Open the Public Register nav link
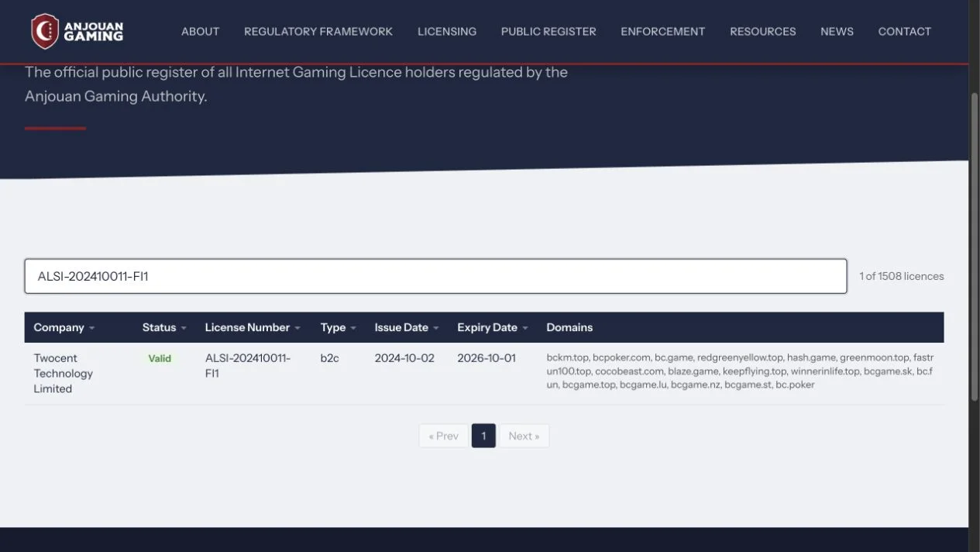The width and height of the screenshot is (980, 552). (x=548, y=32)
